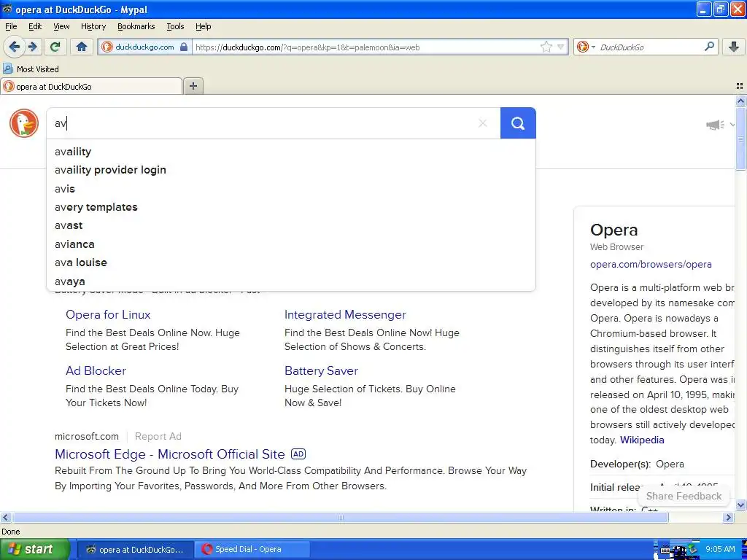Open opera.com/browsers/opera link in sidebar
Screen dimensions: 747x560
click(651, 264)
